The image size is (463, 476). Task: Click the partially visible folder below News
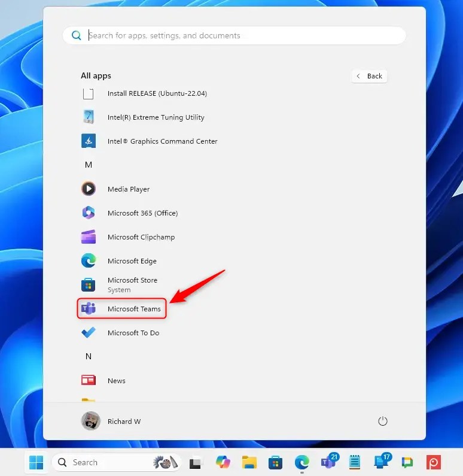89,400
